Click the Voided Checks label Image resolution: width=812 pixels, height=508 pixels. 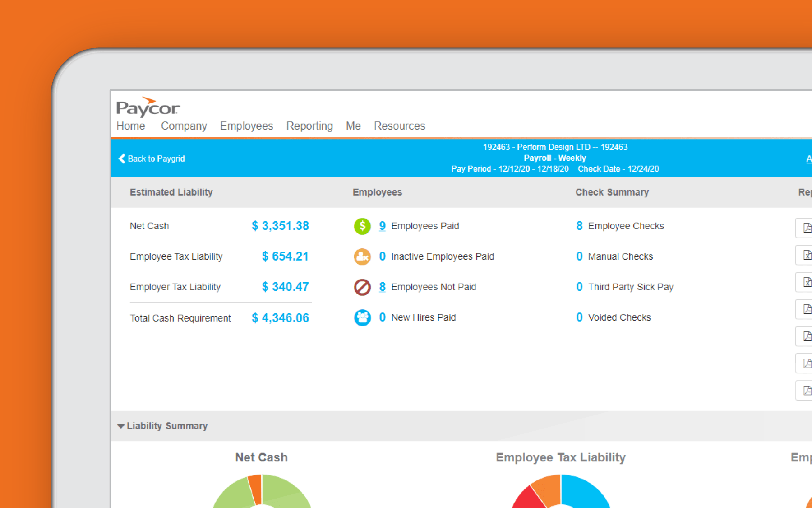tap(619, 317)
